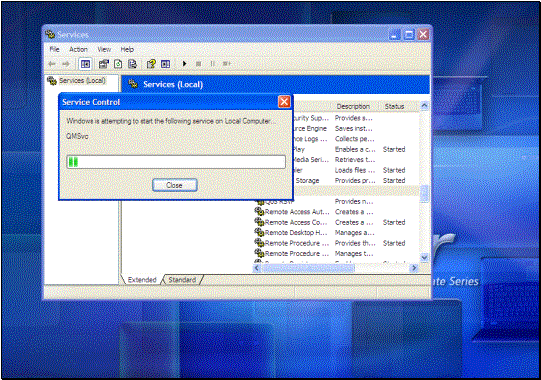Click the Start Service play icon in toolbar
The height and width of the screenshot is (380, 541).
pyautogui.click(x=184, y=64)
